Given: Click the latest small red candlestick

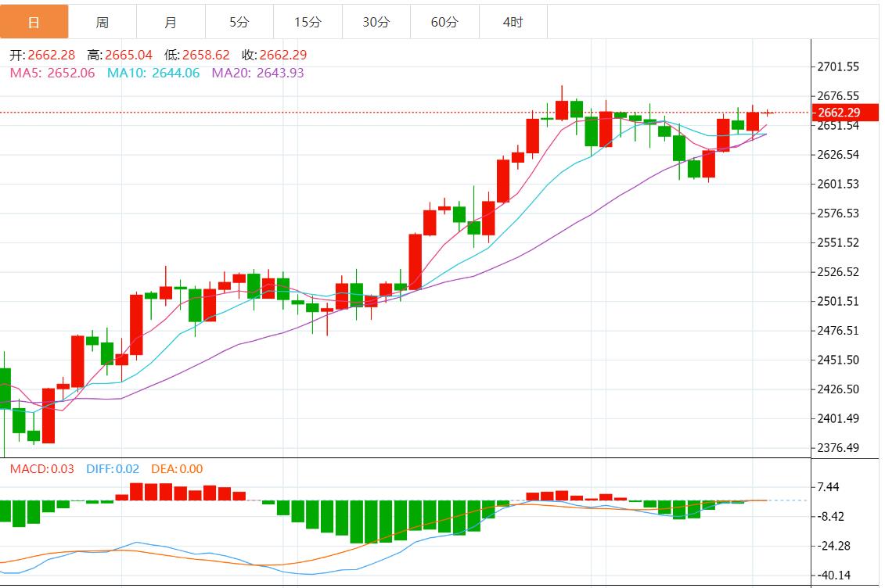Looking at the screenshot, I should (x=767, y=113).
